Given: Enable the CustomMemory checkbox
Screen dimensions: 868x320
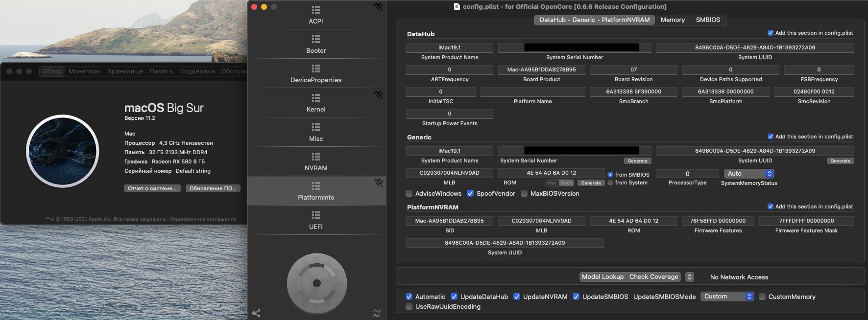Looking at the screenshot, I should click(x=762, y=297).
